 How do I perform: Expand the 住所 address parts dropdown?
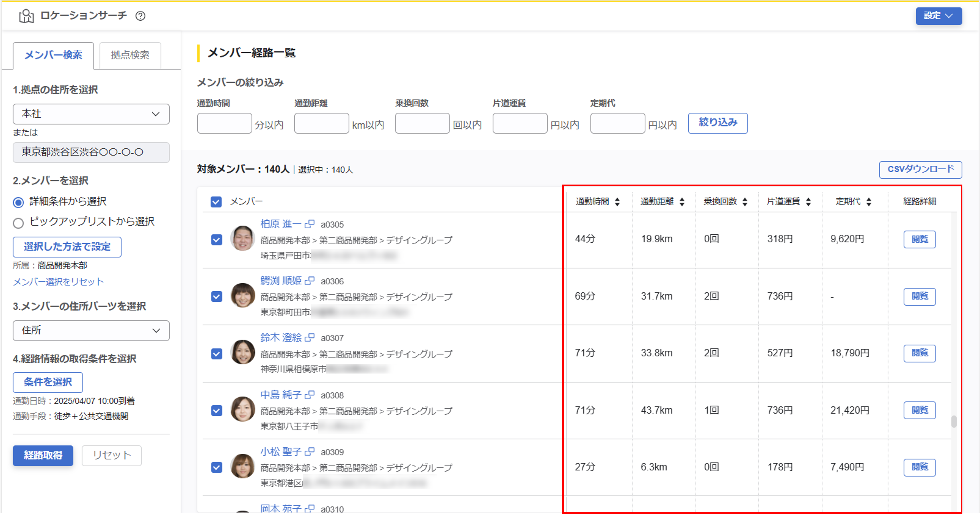[x=91, y=330]
